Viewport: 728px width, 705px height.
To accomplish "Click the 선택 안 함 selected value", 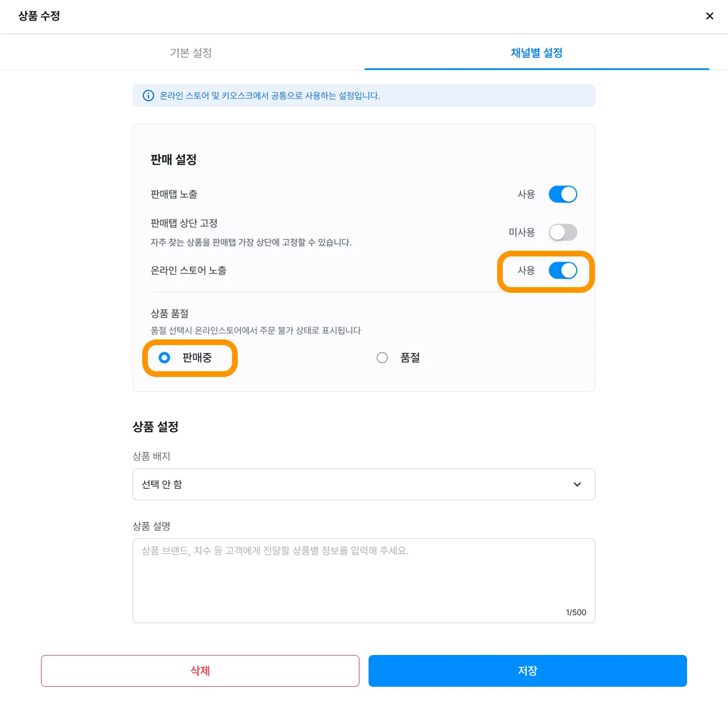I will (162, 484).
